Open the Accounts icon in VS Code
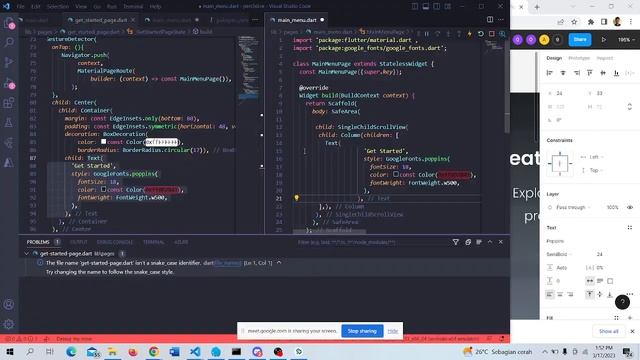Screen dimensions: 640x360 (9, 304)
